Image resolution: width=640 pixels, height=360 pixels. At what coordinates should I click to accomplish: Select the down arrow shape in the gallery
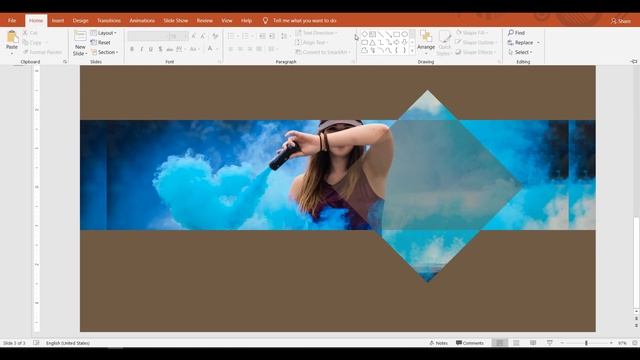coord(404,42)
